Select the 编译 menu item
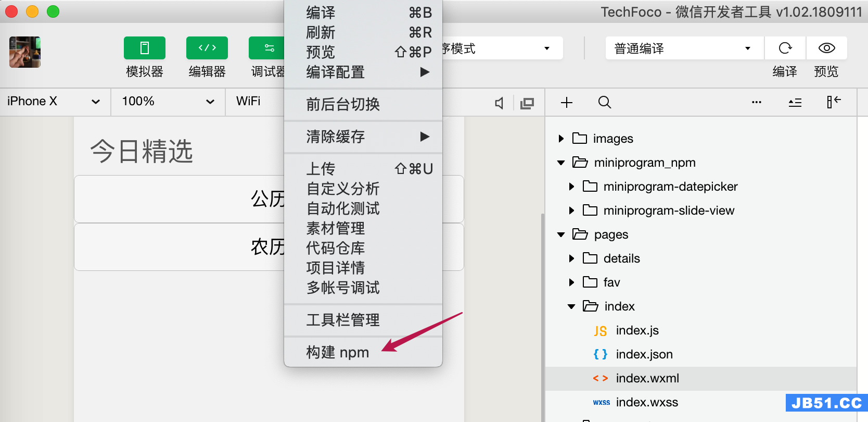This screenshot has height=422, width=868. [363, 13]
